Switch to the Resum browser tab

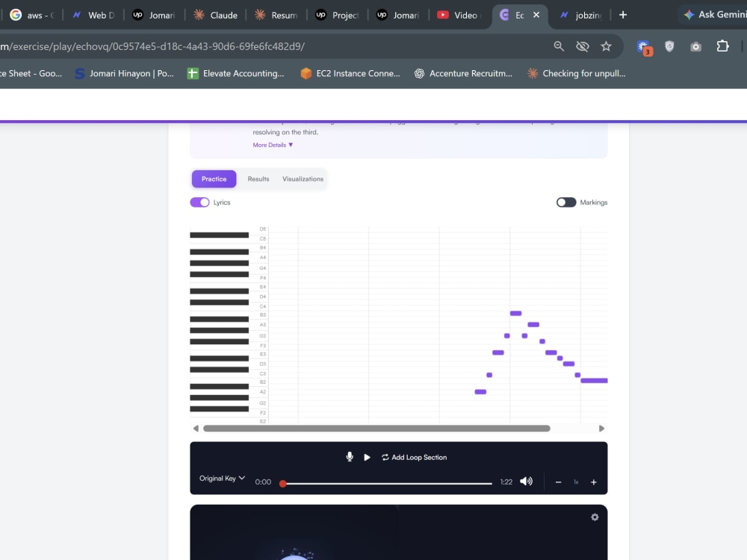pos(277,15)
